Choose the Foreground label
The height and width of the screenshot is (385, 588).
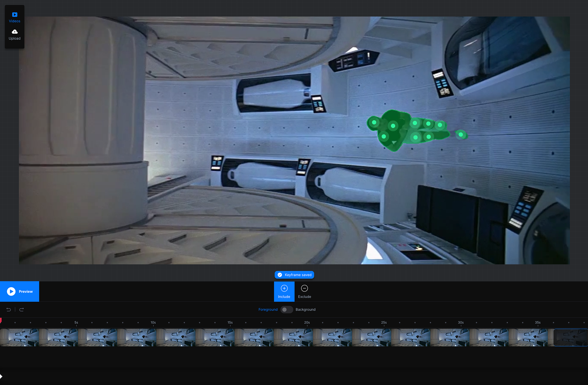(268, 310)
